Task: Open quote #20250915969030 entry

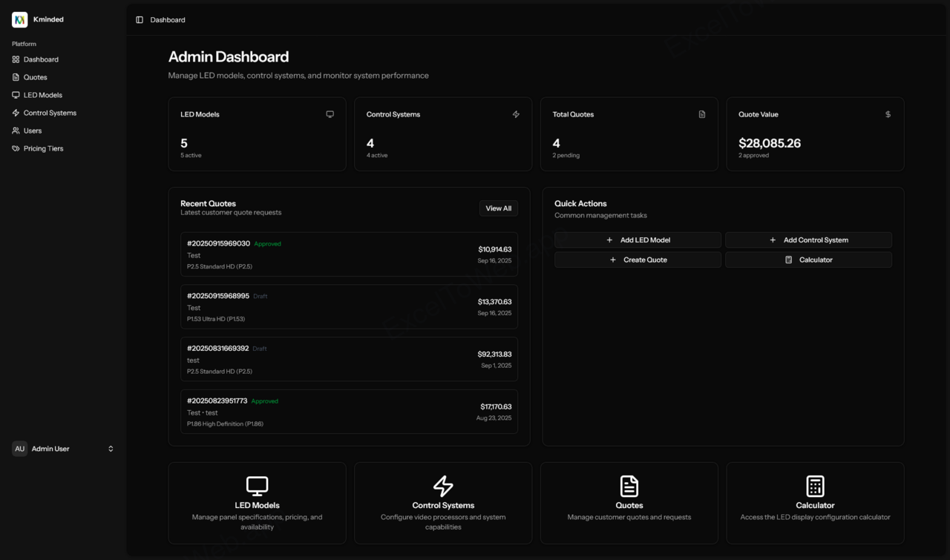Action: [x=349, y=254]
